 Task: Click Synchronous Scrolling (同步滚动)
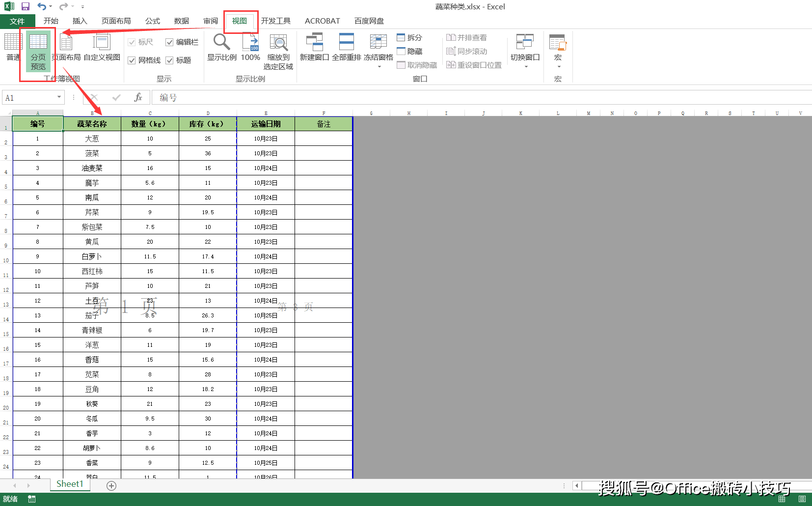466,51
